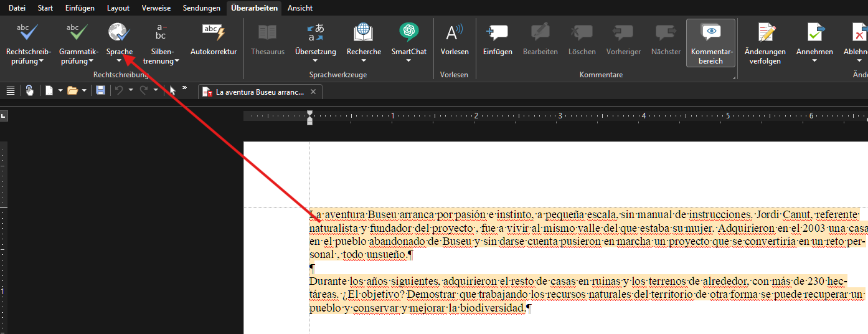
Task: Click the open folder icon
Action: click(x=72, y=90)
